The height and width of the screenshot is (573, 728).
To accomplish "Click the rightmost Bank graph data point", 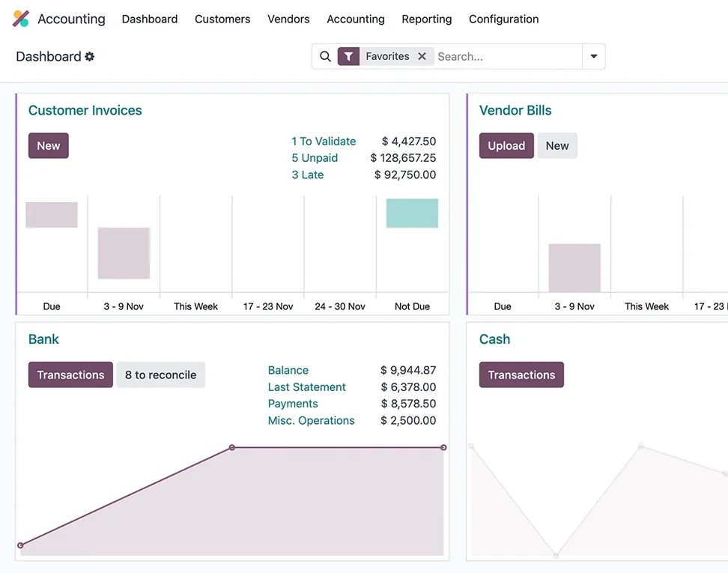I will click(443, 448).
